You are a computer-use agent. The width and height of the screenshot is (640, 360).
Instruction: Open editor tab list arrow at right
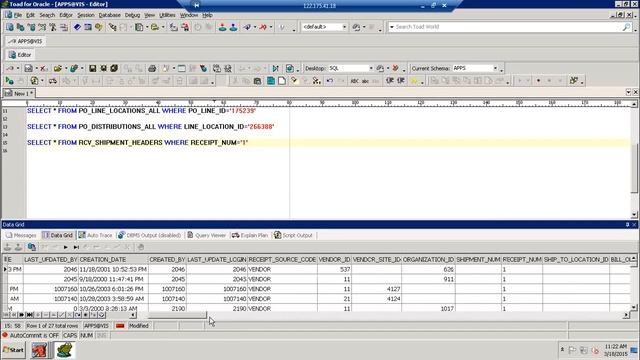click(x=628, y=92)
